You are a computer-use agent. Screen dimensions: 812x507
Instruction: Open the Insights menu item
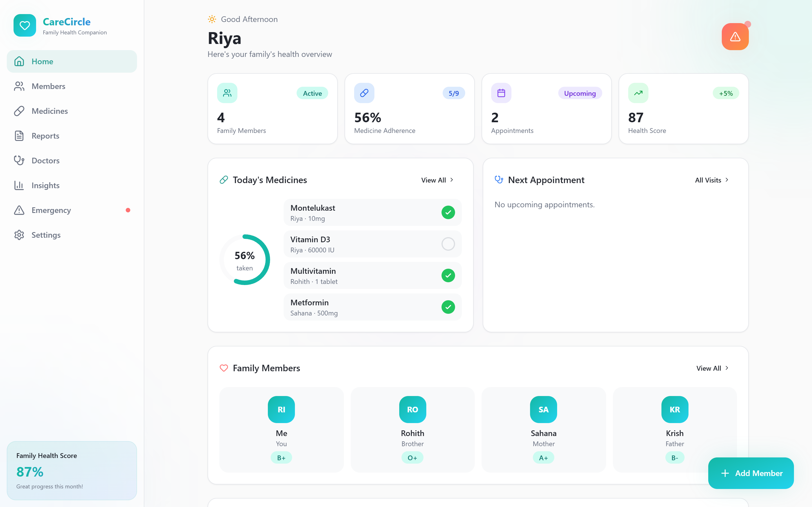coord(45,185)
